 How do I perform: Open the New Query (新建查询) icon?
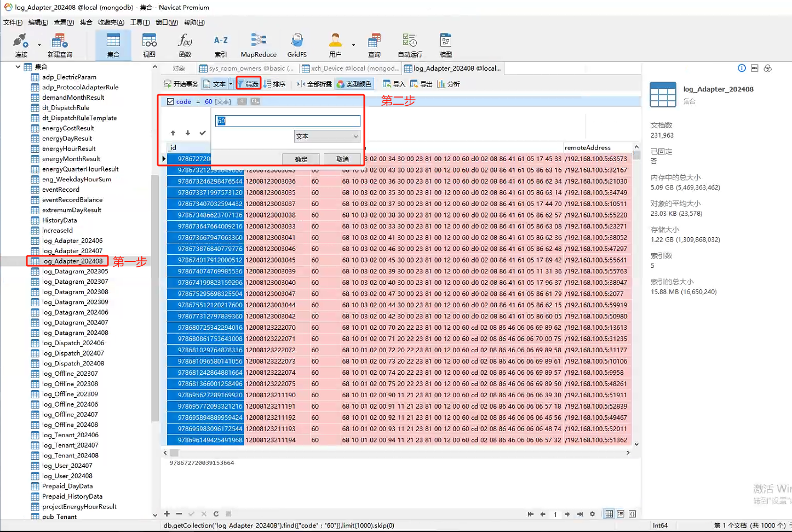[60, 45]
